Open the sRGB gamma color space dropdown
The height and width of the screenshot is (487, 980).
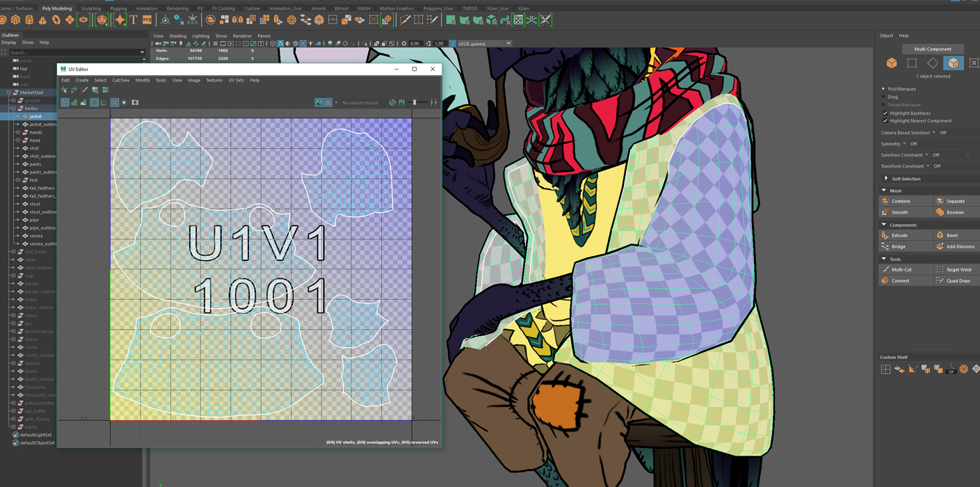click(508, 43)
